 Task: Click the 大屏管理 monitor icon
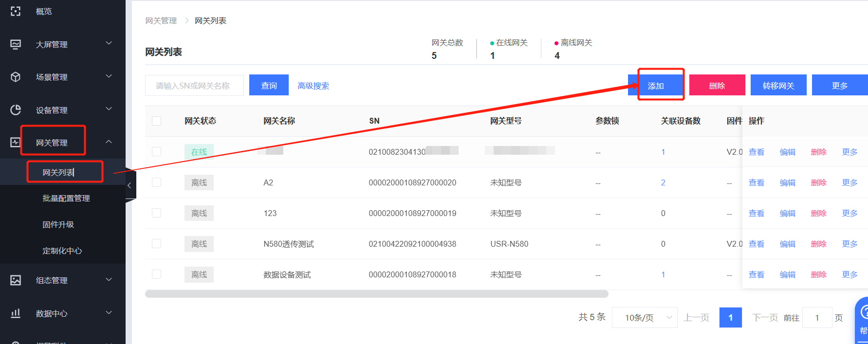(16, 44)
